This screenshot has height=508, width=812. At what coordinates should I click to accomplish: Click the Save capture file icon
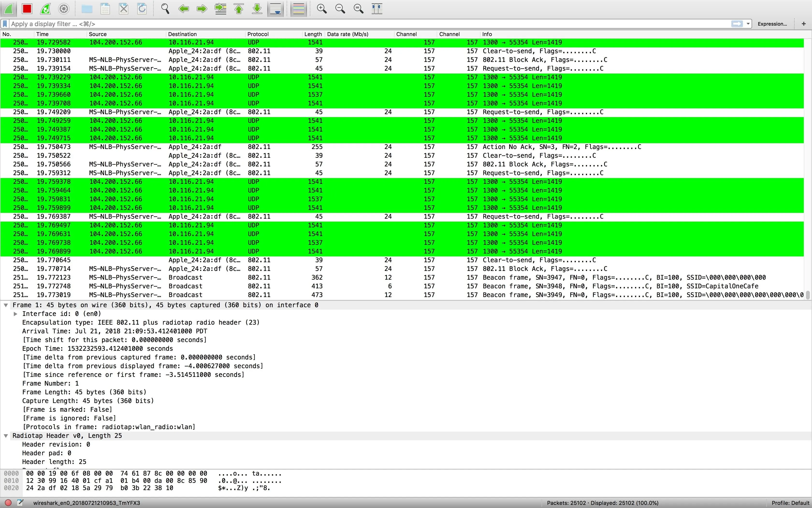[105, 9]
